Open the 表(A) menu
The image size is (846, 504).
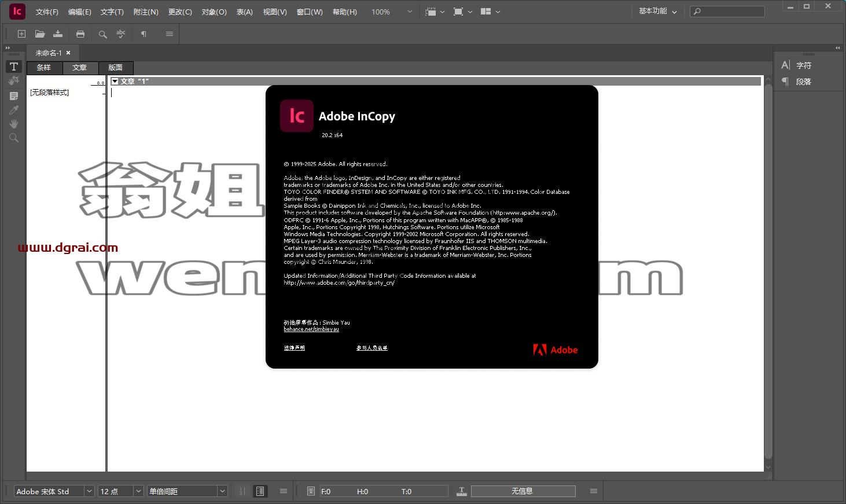(x=245, y=12)
